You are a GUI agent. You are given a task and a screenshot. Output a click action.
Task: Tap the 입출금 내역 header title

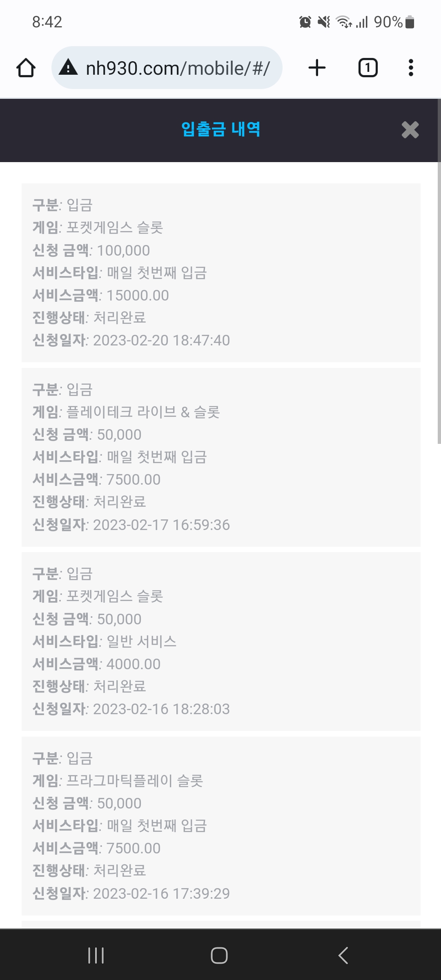pyautogui.click(x=220, y=129)
